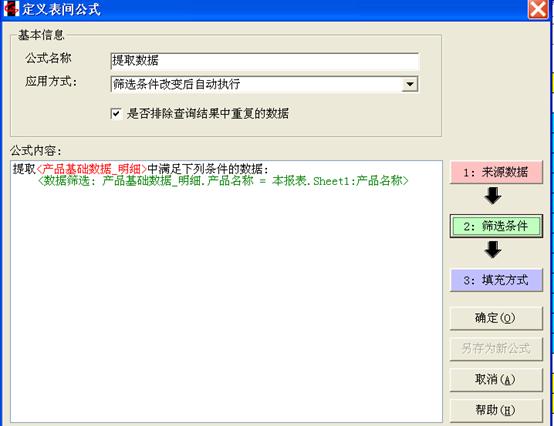Image resolution: width=554 pixels, height=426 pixels.
Task: Click the 3: 填充方式 blue button
Action: click(496, 280)
